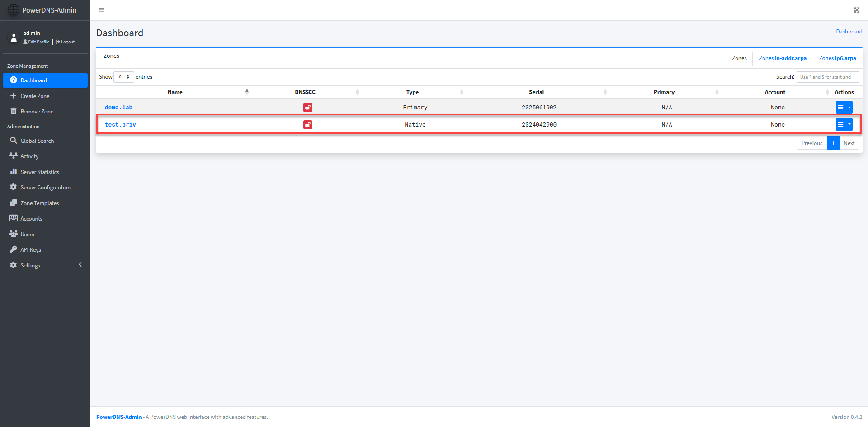Open Server Statistics chart icon
The width and height of the screenshot is (868, 427).
coord(14,172)
